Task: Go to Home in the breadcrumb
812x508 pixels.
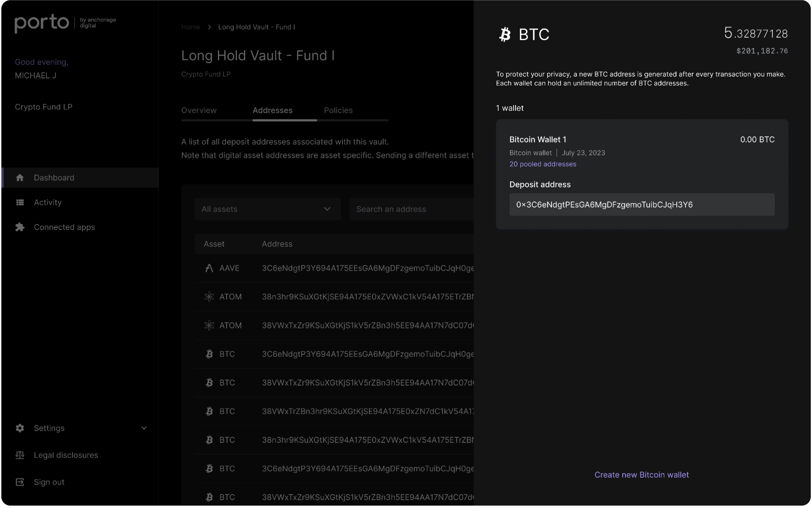Action: click(190, 27)
